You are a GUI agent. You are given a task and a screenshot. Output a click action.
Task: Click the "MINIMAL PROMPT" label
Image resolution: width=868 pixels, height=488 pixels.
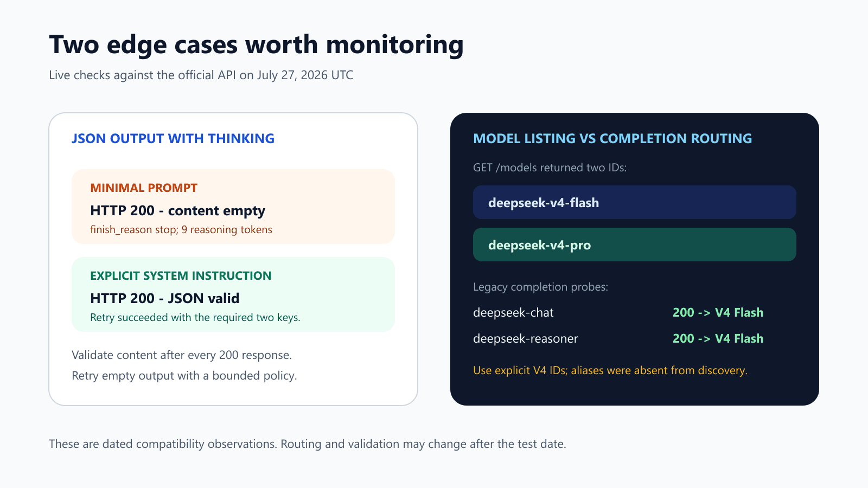pyautogui.click(x=144, y=188)
